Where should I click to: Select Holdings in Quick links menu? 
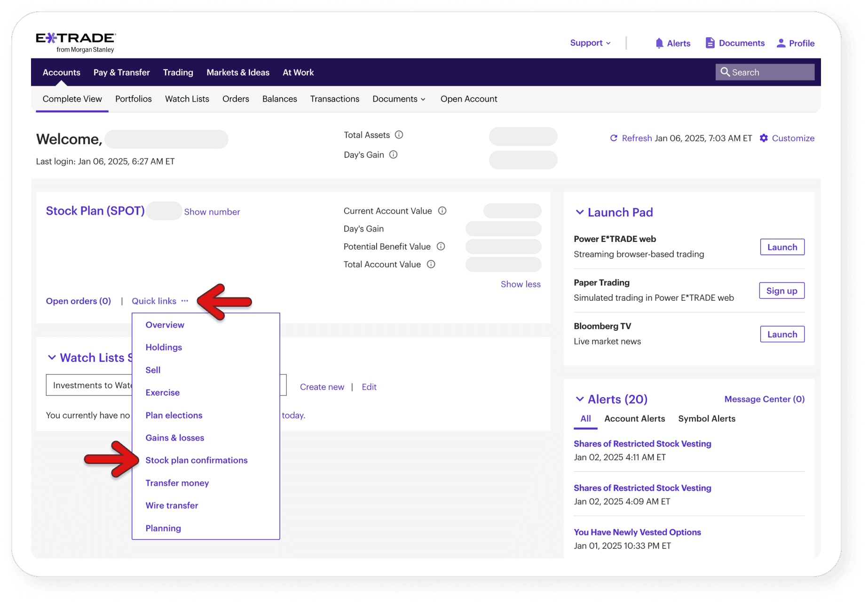[164, 347]
